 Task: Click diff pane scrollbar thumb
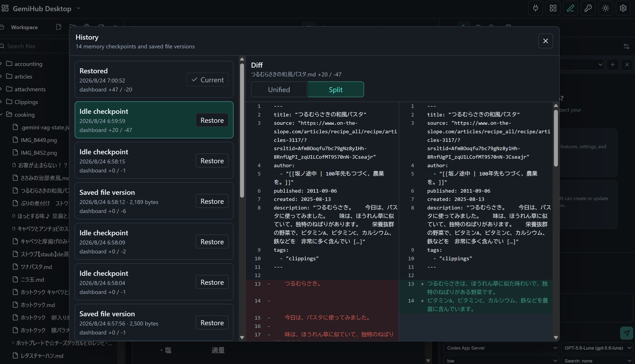pyautogui.click(x=556, y=138)
